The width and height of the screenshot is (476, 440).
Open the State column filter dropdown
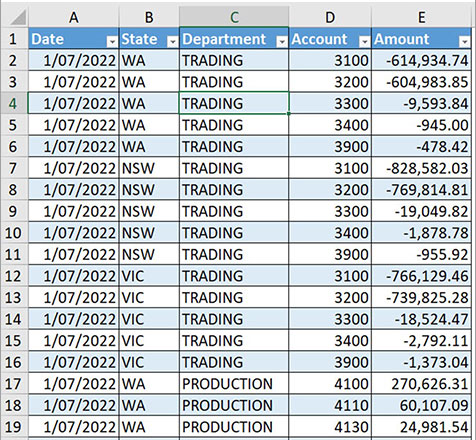pyautogui.click(x=172, y=41)
